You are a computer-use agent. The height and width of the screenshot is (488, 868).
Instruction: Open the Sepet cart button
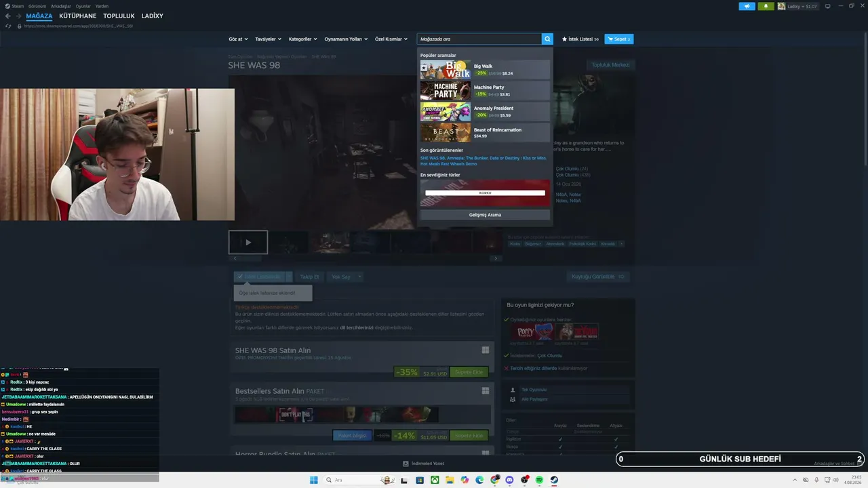click(x=619, y=39)
